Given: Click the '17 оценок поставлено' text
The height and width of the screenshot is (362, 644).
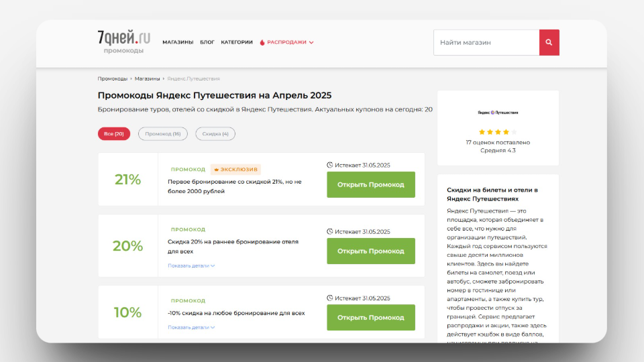Looking at the screenshot, I should click(498, 142).
